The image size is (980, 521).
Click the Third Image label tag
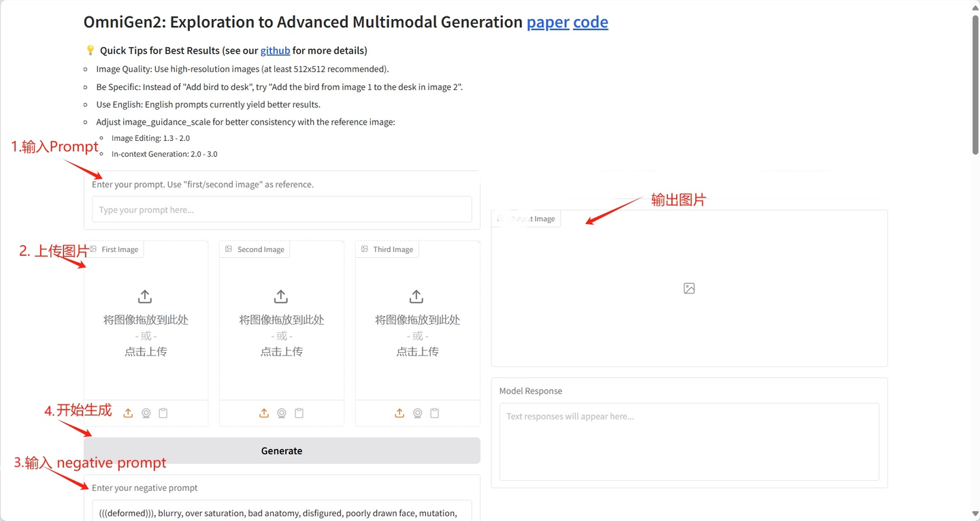(387, 249)
